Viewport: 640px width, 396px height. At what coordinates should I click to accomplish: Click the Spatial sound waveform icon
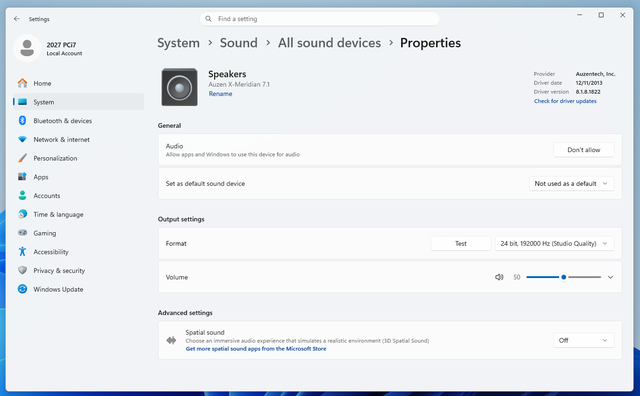[171, 340]
